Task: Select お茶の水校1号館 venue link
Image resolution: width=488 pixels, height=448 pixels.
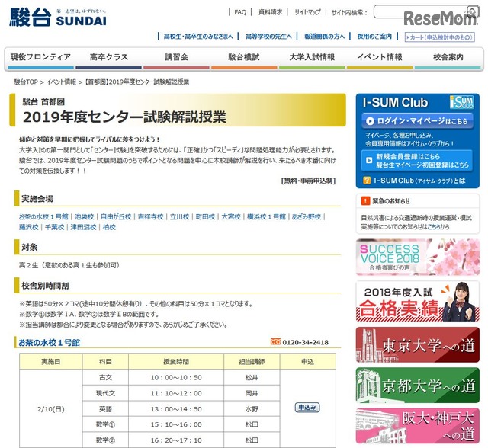Action: [x=43, y=216]
